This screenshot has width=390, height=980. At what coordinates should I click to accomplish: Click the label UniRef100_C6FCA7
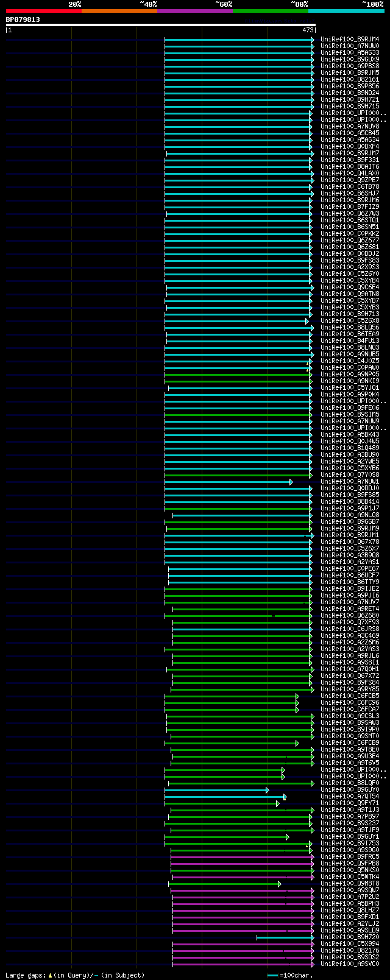tap(350, 710)
